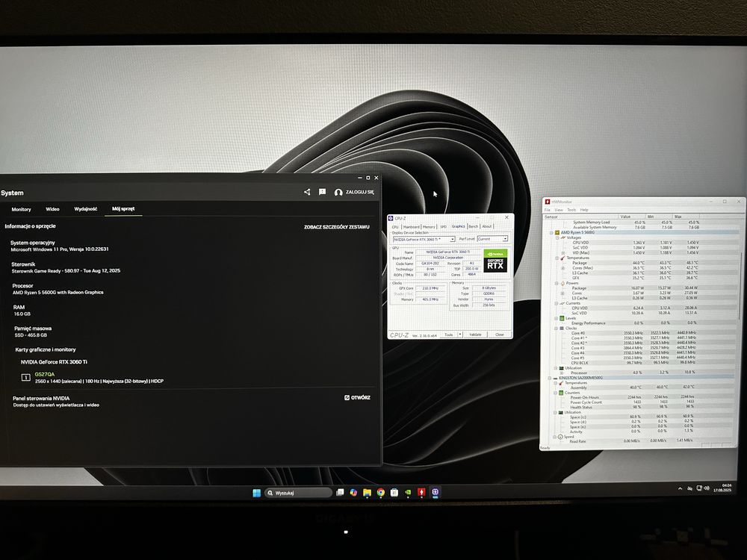
Task: Open the Tools dropdown arrow in CPU-Z
Action: tap(460, 335)
